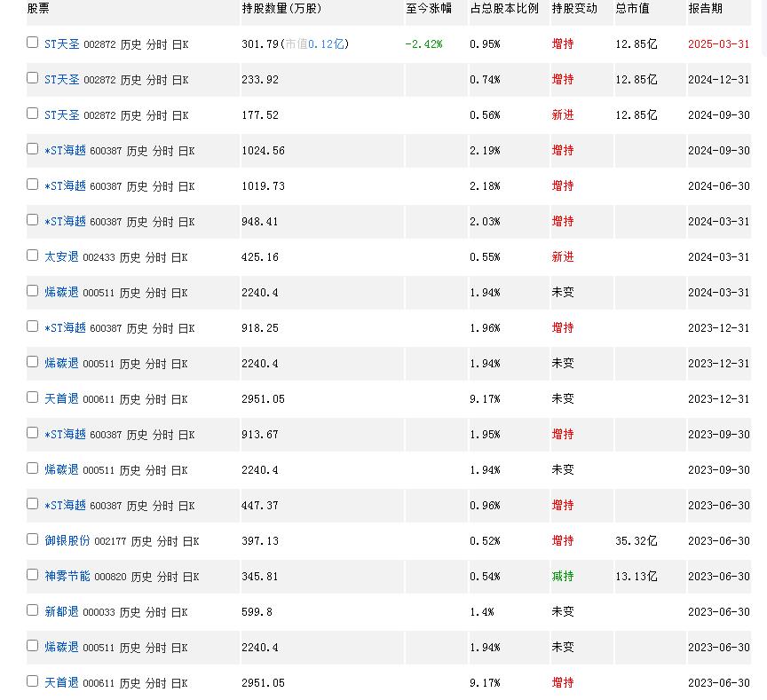Viewport: 767px width, 700px height.
Task: Open 分时 for the last 天首退 row
Action: tap(155, 683)
